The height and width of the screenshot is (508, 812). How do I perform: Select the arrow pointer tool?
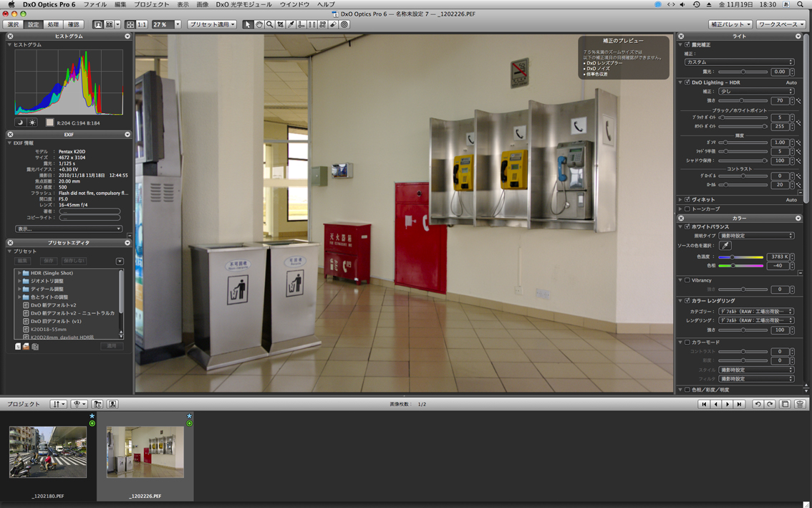point(248,24)
